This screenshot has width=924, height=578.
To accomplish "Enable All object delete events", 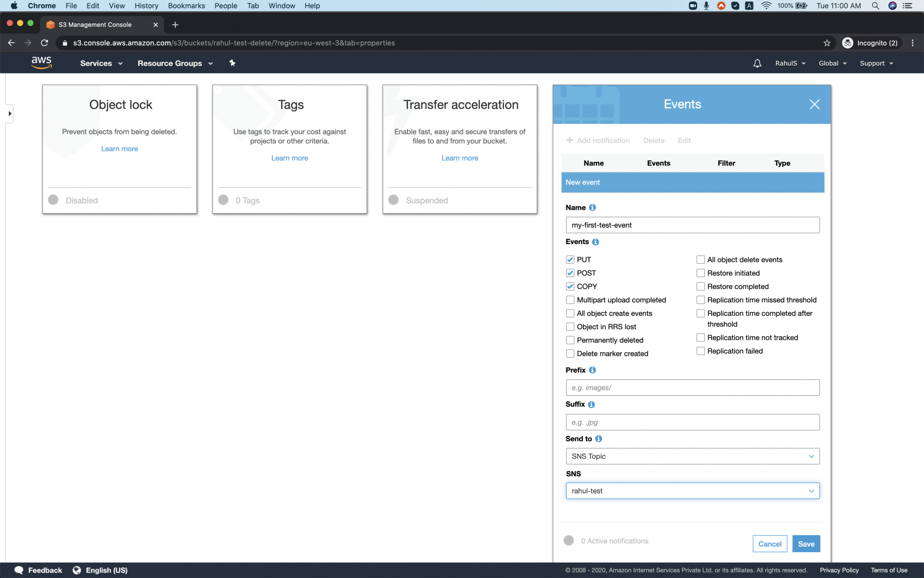I will click(700, 259).
